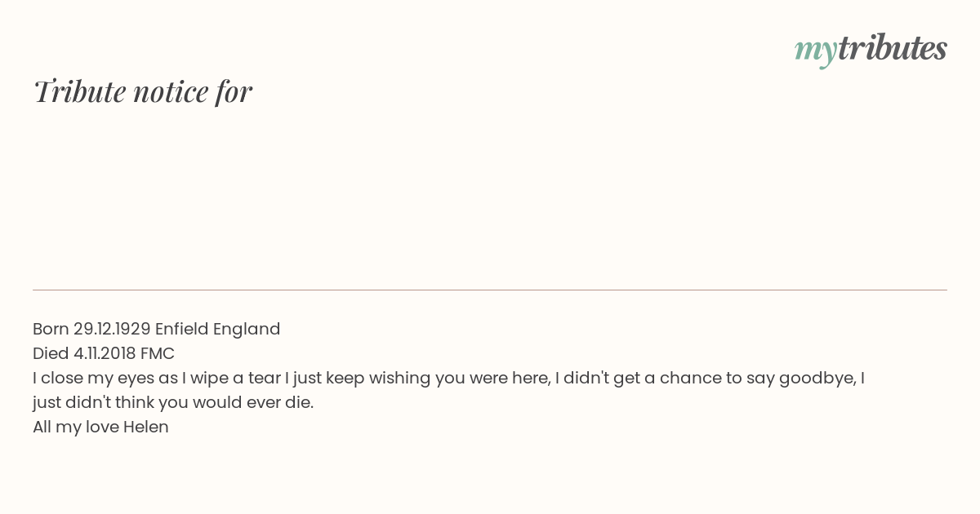This screenshot has width=980, height=514.
Task: Select the "Tribute notice for" heading
Action: 143,91
